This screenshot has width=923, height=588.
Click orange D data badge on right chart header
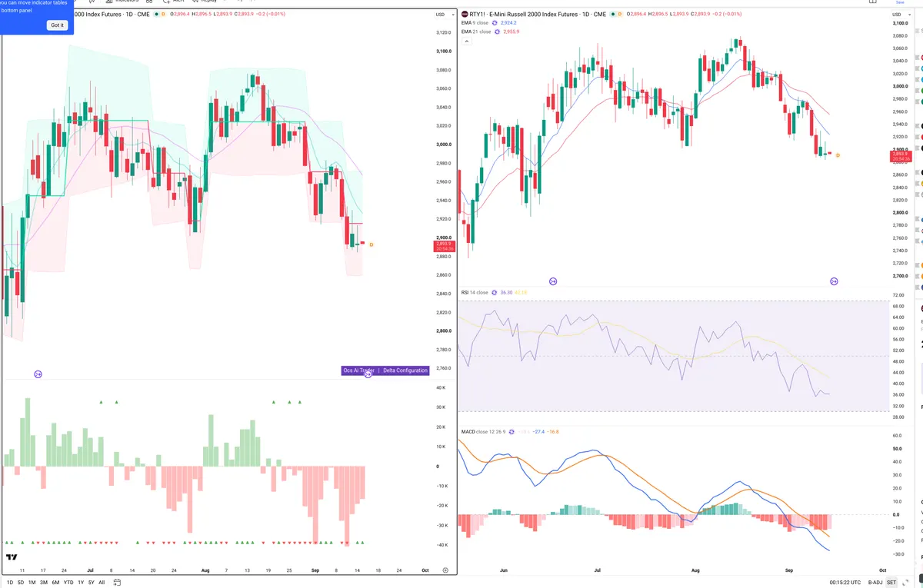pos(621,14)
